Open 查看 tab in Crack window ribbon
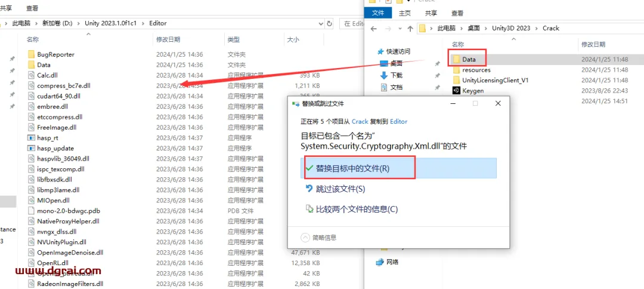The height and width of the screenshot is (289, 644). click(457, 13)
